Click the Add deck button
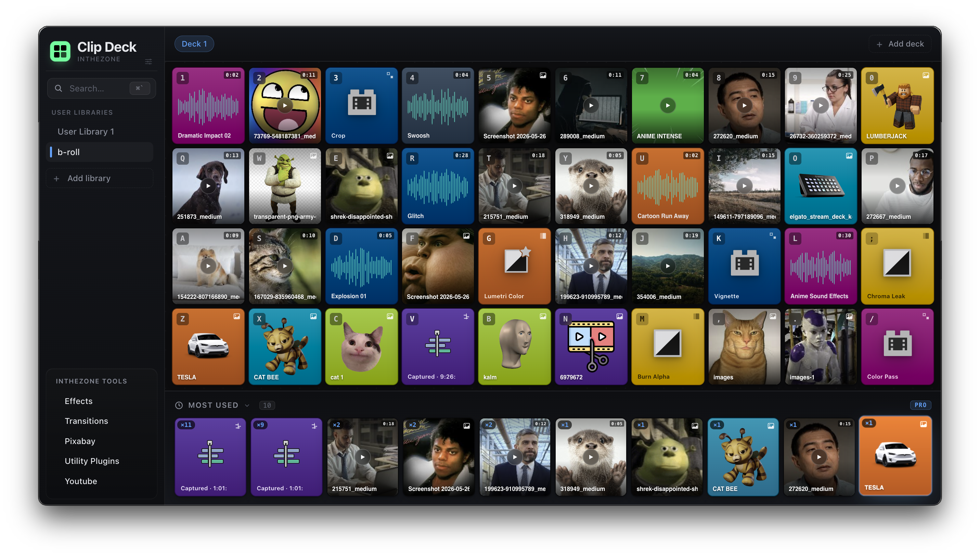The height and width of the screenshot is (556, 980). point(900,44)
